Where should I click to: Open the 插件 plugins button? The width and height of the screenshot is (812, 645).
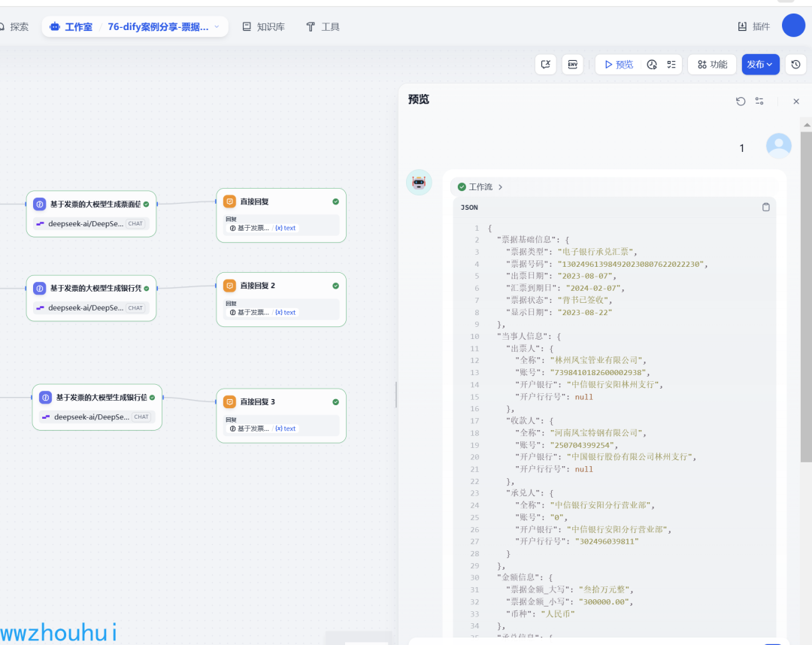tap(754, 26)
